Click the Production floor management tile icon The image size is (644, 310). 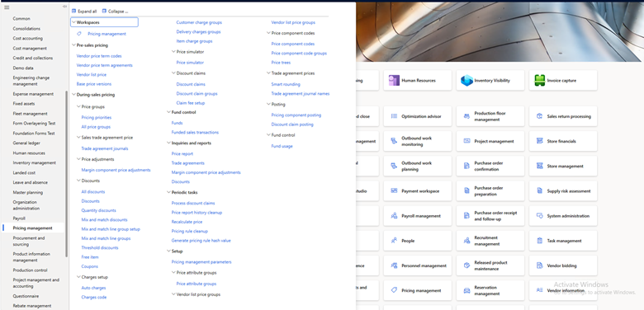(x=466, y=116)
